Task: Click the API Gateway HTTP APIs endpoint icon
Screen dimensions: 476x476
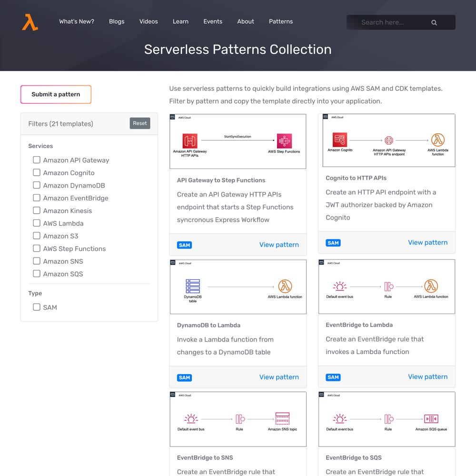Action: coord(389,140)
